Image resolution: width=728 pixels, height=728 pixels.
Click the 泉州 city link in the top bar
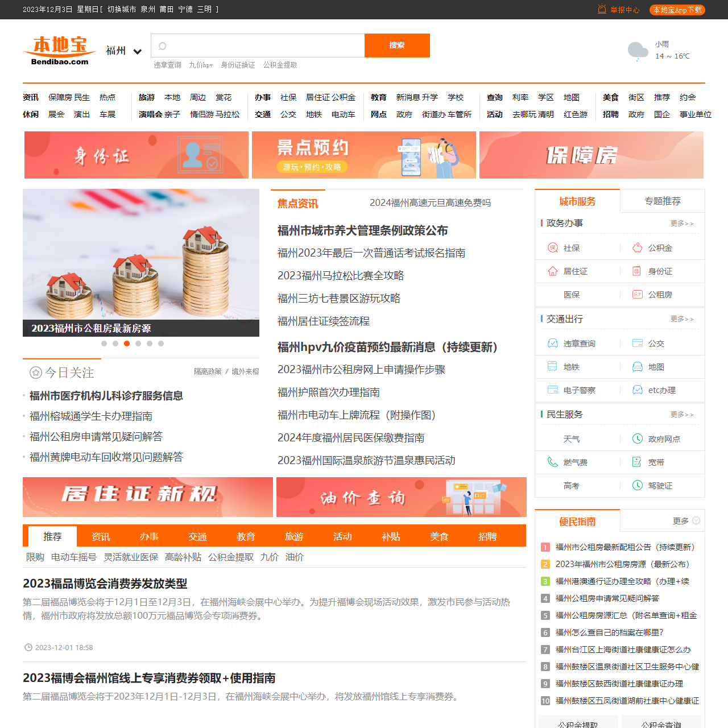148,10
